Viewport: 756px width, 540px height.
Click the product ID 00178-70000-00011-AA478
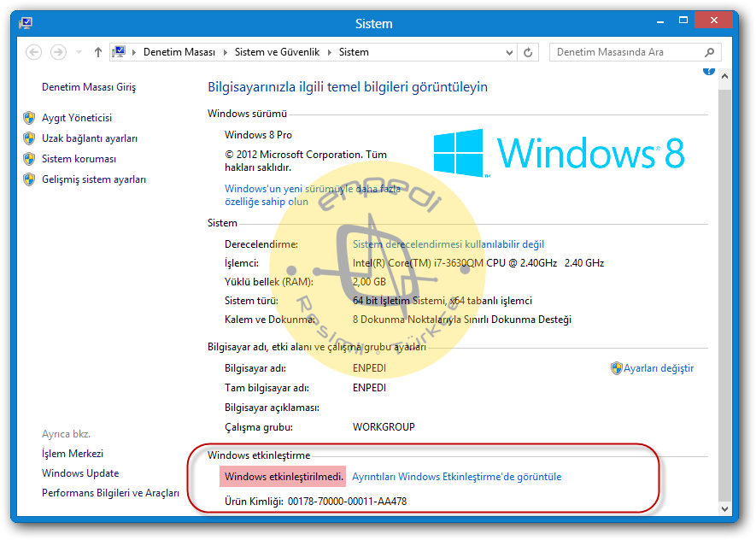[347, 502]
